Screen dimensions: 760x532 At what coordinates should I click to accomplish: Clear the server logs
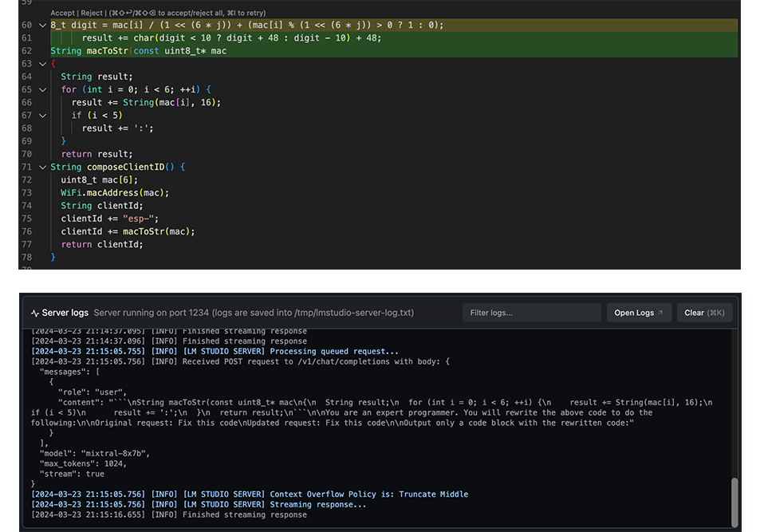tap(704, 313)
